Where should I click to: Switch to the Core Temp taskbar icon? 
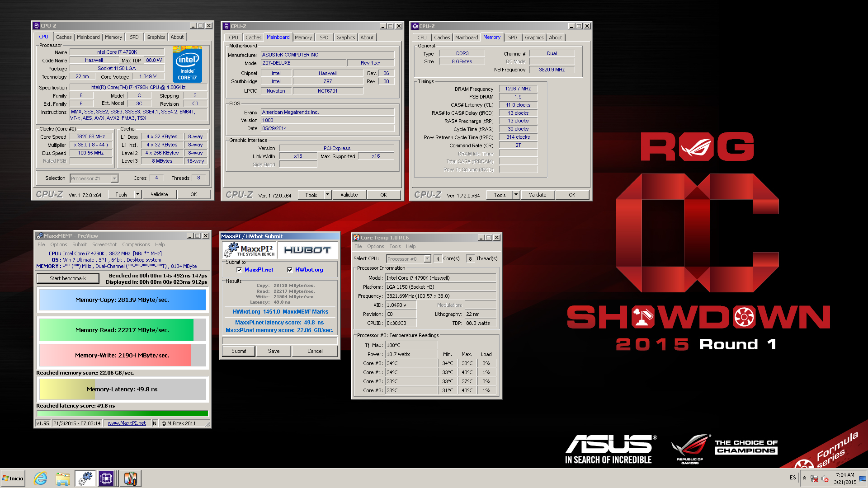[131, 479]
